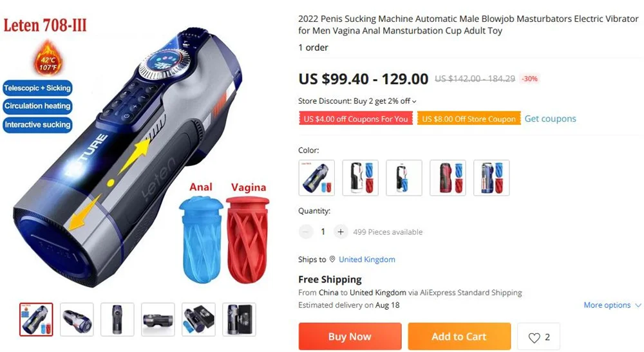Select the first color option swatch
644x352 pixels.
(x=317, y=178)
